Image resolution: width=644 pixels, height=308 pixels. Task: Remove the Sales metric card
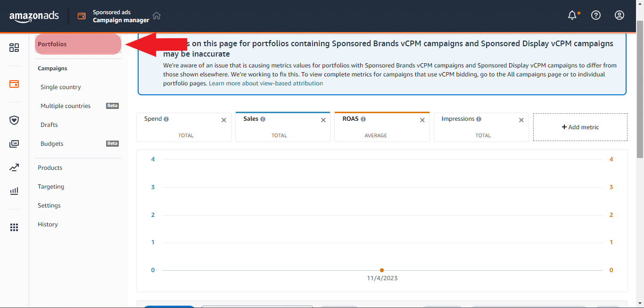coord(323,120)
